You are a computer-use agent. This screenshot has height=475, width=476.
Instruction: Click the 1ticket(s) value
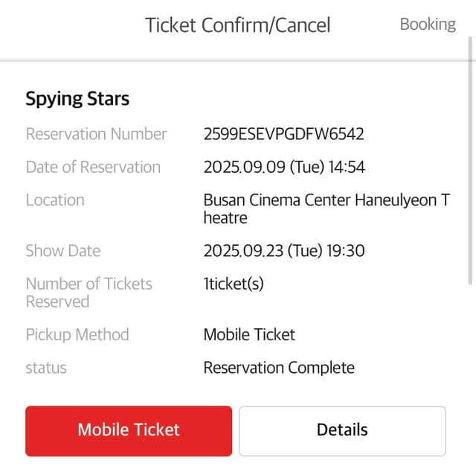[x=234, y=284]
